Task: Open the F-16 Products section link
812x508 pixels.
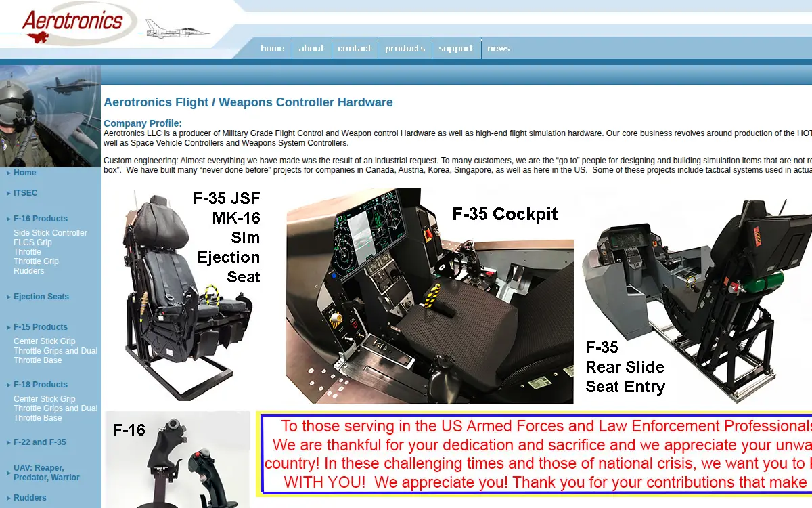Action: (x=41, y=219)
